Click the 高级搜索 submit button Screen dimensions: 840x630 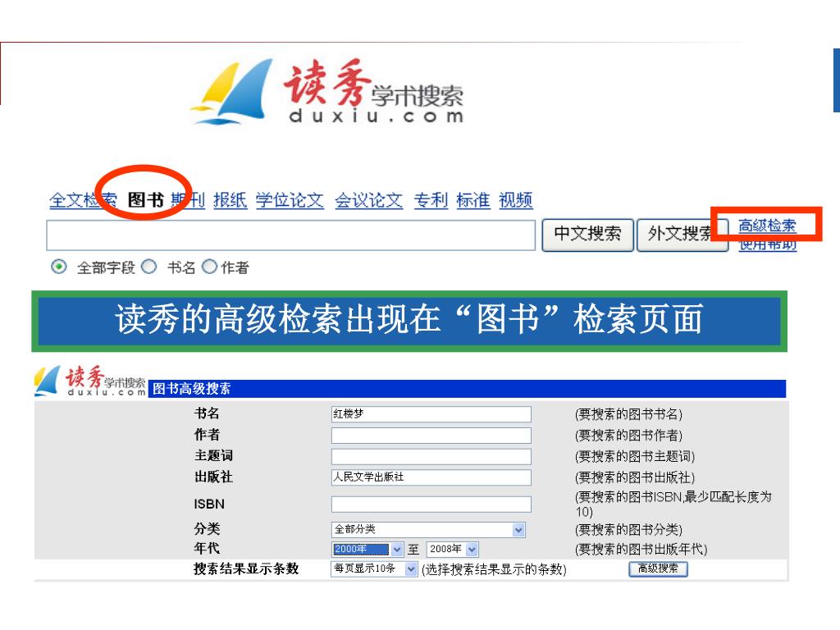point(658,568)
